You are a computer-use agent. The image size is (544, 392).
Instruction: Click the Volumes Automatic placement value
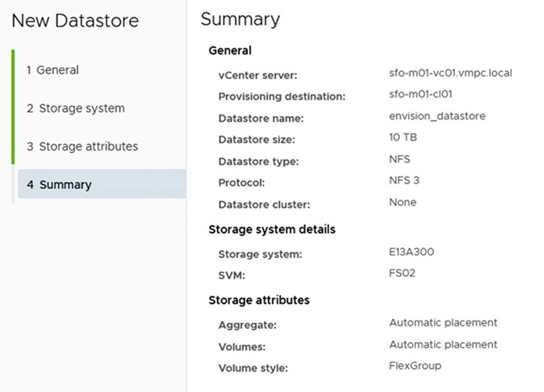[443, 344]
